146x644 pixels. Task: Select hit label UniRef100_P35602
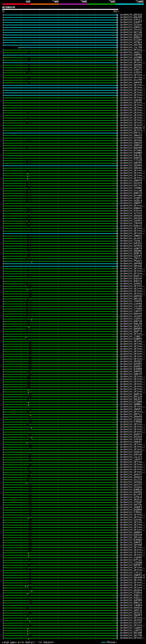tap(131, 512)
